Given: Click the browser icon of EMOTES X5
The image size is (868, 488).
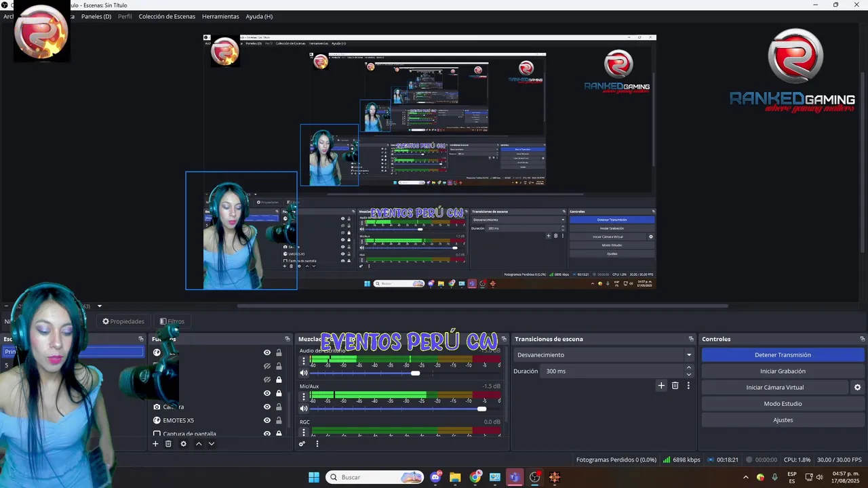Looking at the screenshot, I should [x=157, y=420].
